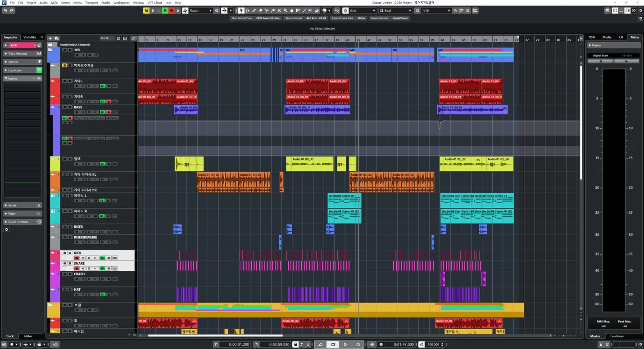Select the Mute X tool
Screen dimensions: 644x349
point(279,10)
